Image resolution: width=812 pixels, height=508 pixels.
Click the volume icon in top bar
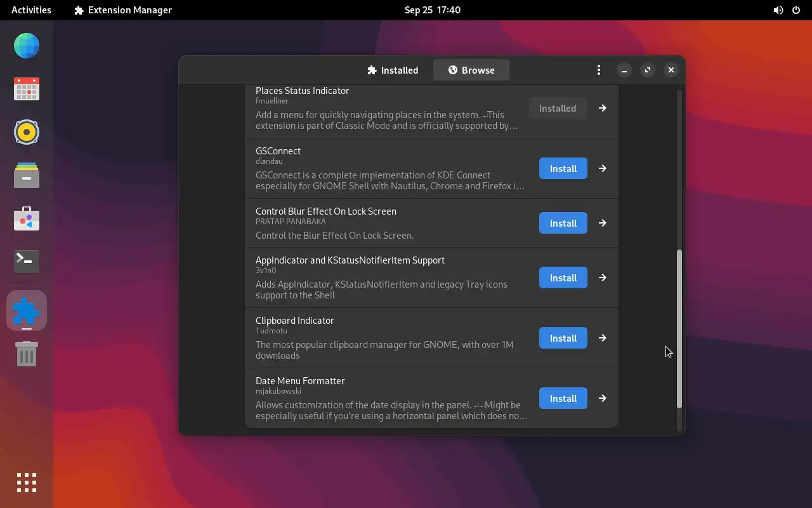(x=778, y=10)
